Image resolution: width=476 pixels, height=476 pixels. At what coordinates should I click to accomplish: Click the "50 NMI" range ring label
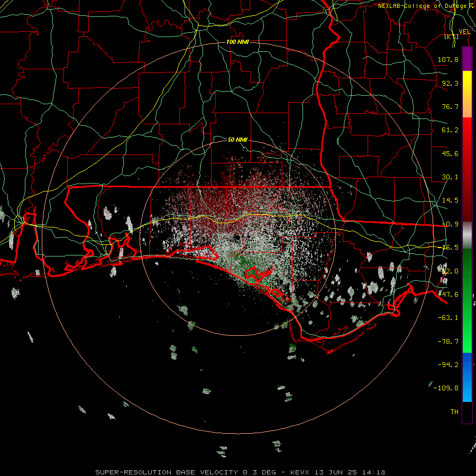(237, 140)
